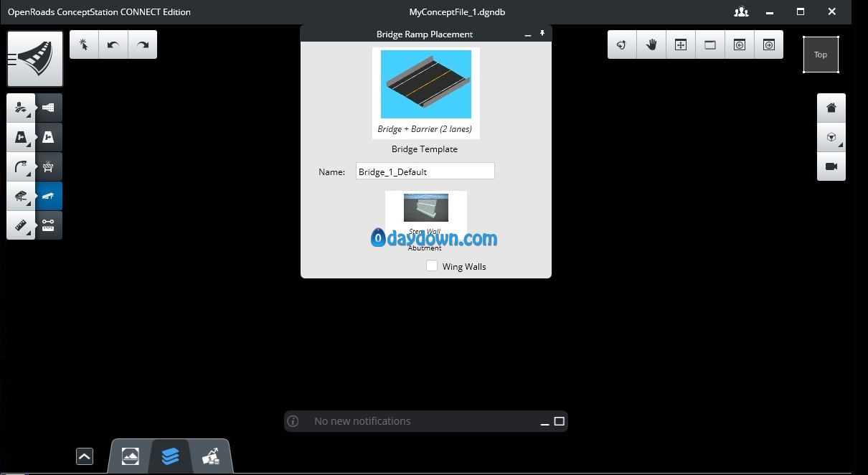
Task: Select the distance measurement tool
Action: 49,225
